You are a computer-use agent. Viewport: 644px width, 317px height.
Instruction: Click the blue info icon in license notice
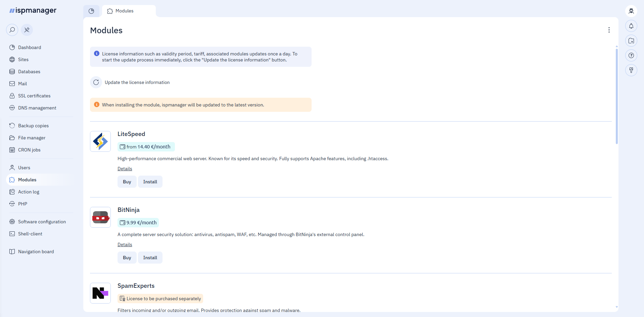point(97,53)
